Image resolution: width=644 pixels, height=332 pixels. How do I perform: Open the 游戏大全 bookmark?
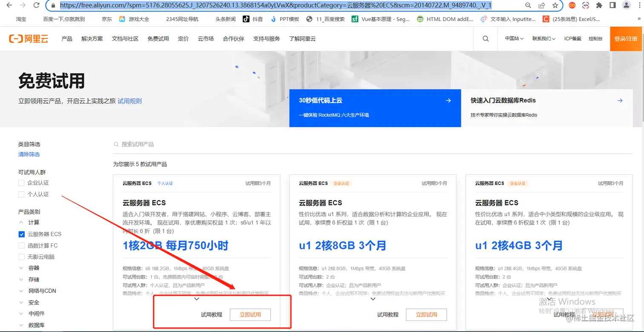coord(134,19)
